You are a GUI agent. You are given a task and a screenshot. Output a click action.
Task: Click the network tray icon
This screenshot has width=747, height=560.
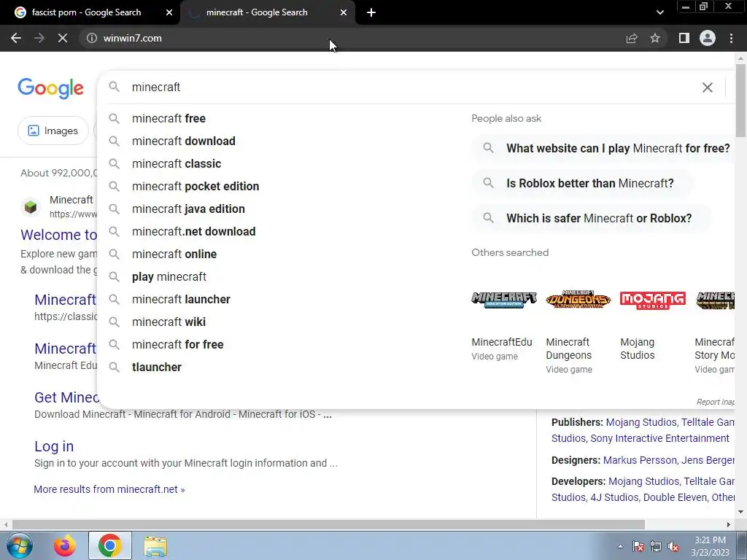[x=656, y=546]
